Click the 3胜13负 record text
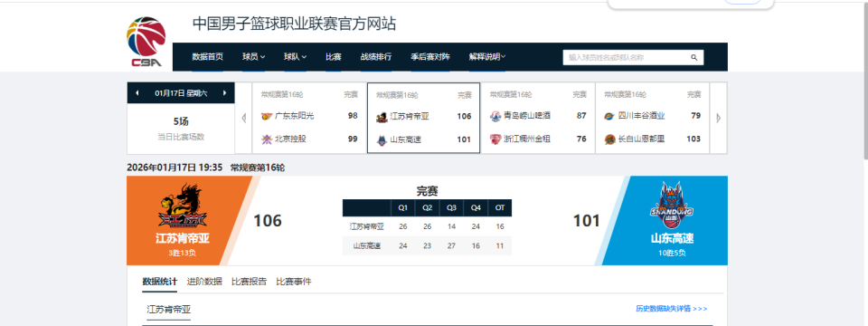The height and width of the screenshot is (326, 868). (x=183, y=254)
